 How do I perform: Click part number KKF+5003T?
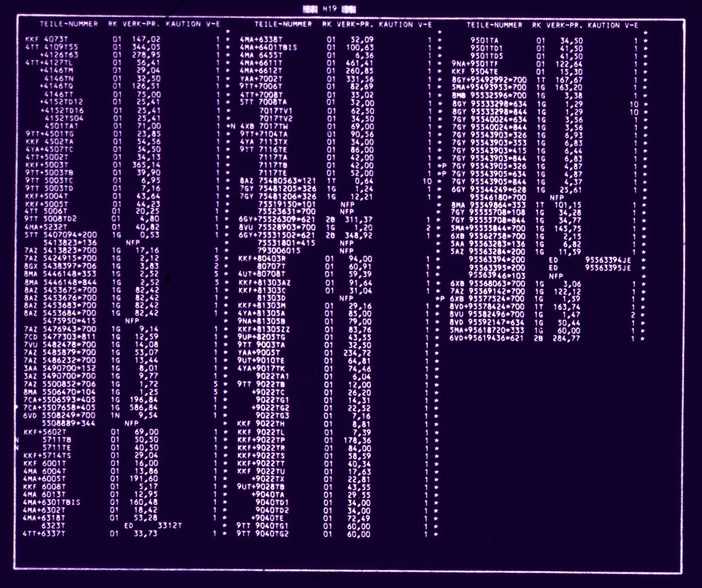[x=47, y=165]
